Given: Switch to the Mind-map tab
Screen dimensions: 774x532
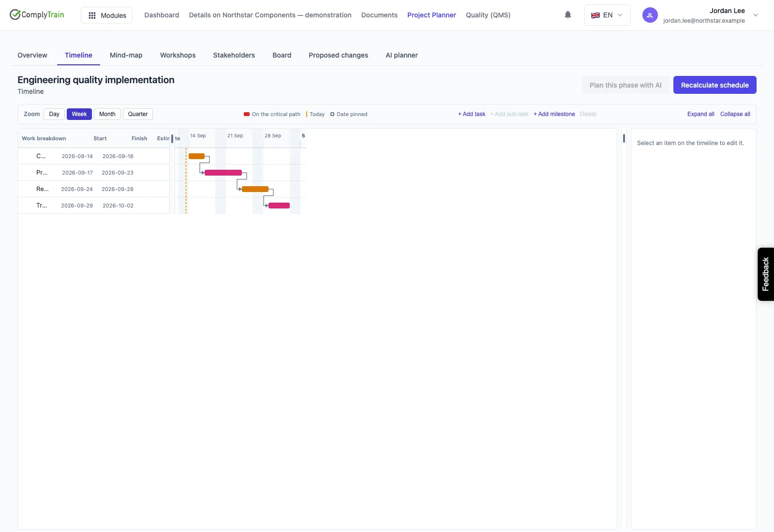Looking at the screenshot, I should (126, 55).
